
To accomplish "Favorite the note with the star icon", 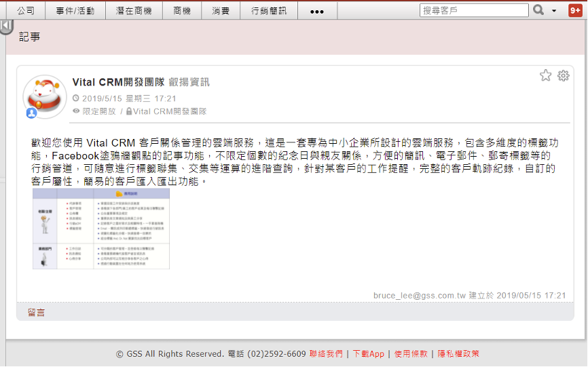I will coord(546,75).
